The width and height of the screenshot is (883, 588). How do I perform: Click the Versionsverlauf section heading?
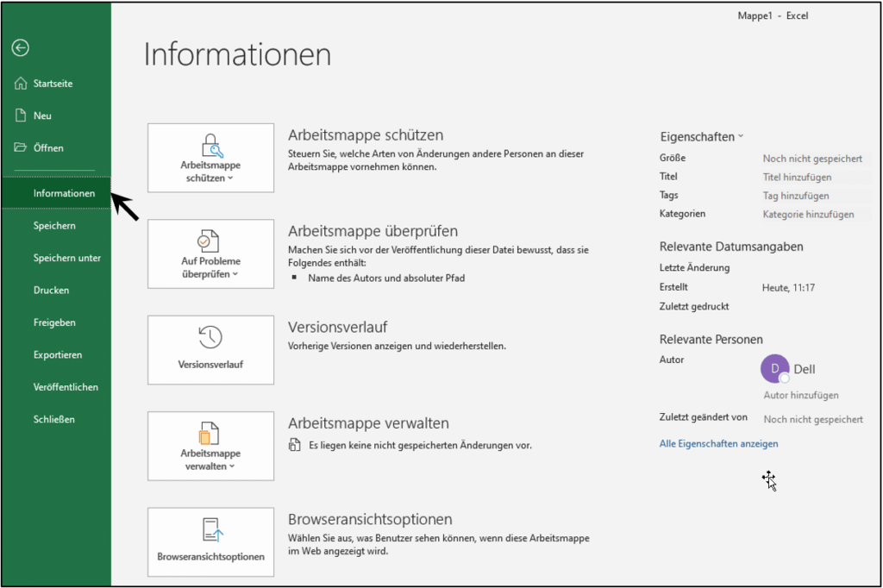[x=338, y=328]
